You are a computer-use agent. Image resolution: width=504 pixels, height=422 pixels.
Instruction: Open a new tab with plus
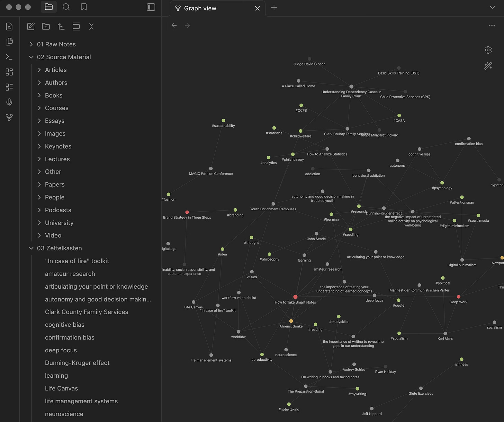(x=274, y=7)
